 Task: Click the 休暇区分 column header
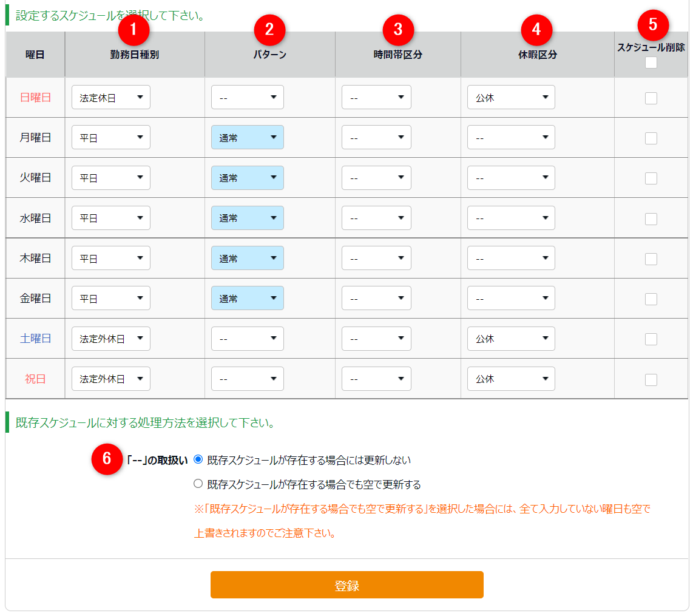(537, 55)
